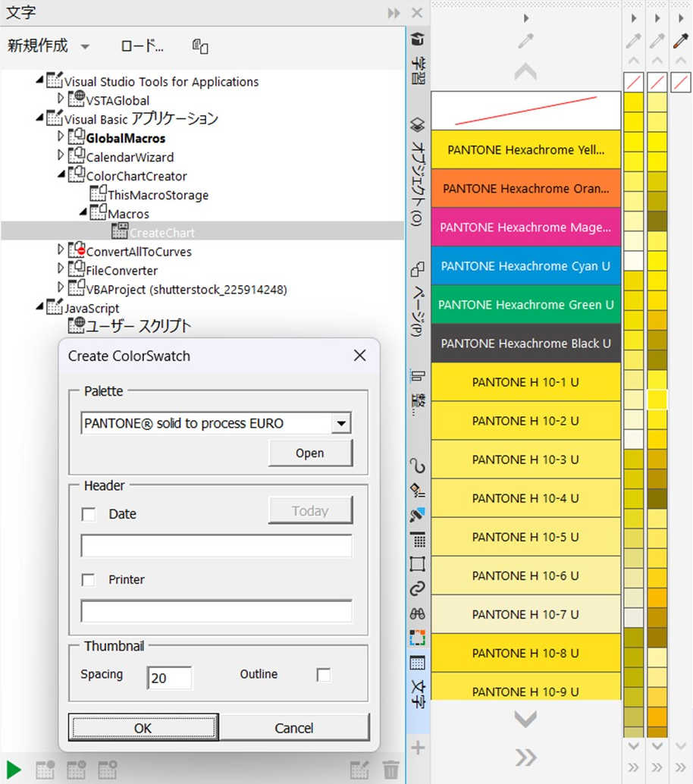
Task: Click the Open button under Palette
Action: tap(310, 453)
